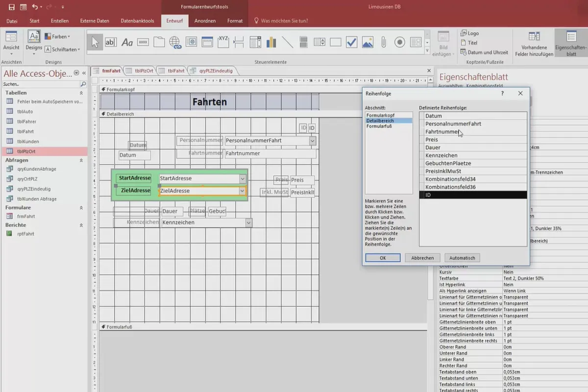
Task: Choose the Navigation control icon
Action: click(207, 43)
